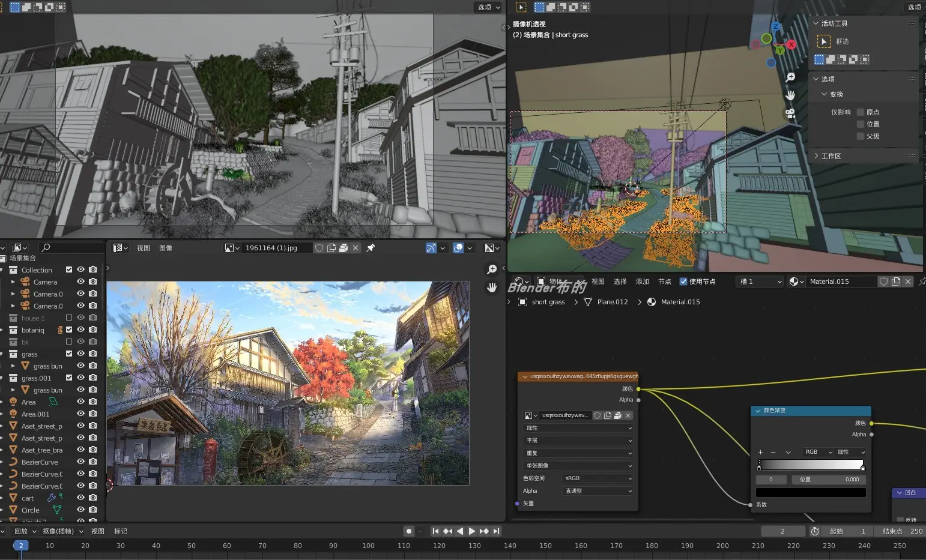Disable rendering for cart via camera icon
The width and height of the screenshot is (926, 560).
pyautogui.click(x=92, y=498)
